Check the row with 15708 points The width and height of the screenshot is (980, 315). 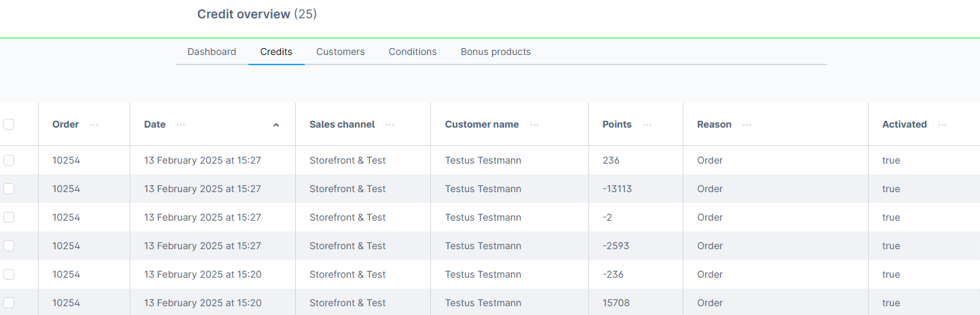click(9, 303)
